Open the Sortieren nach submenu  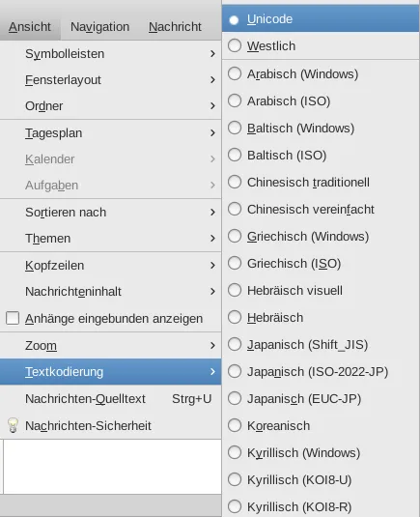110,212
